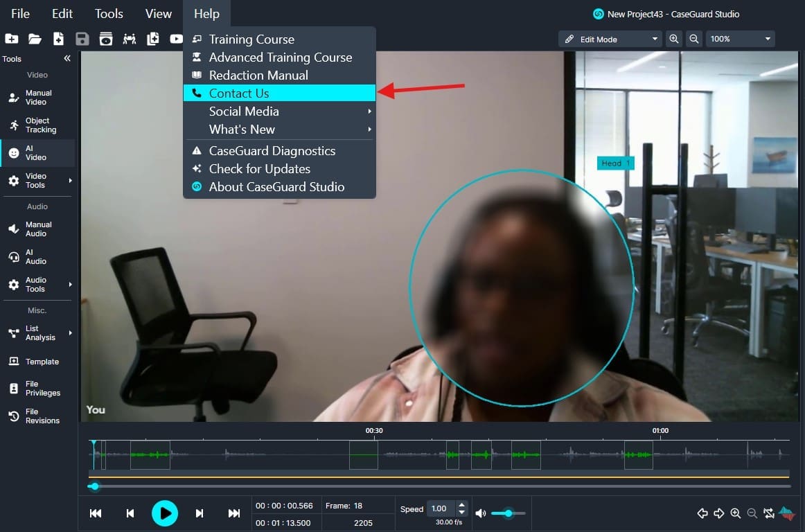
Task: Click the audio waveform icon at bottom right
Action: click(x=787, y=513)
